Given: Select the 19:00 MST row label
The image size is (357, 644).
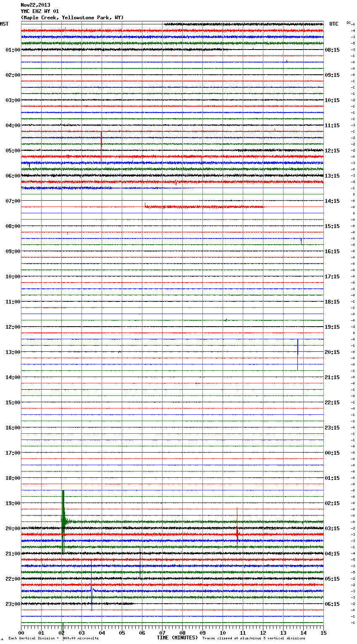Looking at the screenshot, I should [13, 503].
